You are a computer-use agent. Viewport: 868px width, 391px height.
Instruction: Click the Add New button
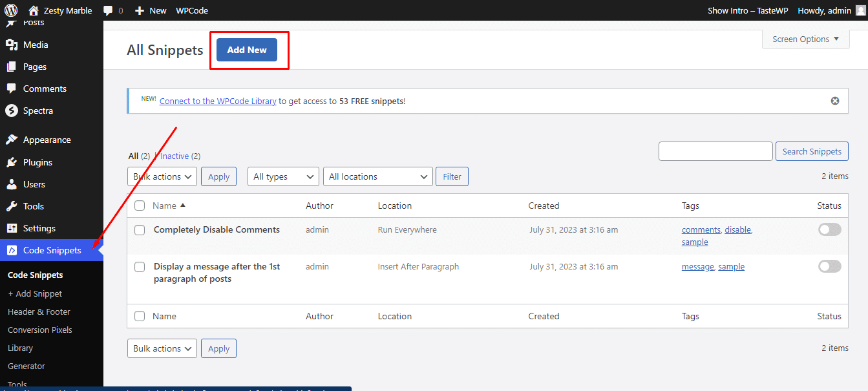click(247, 50)
